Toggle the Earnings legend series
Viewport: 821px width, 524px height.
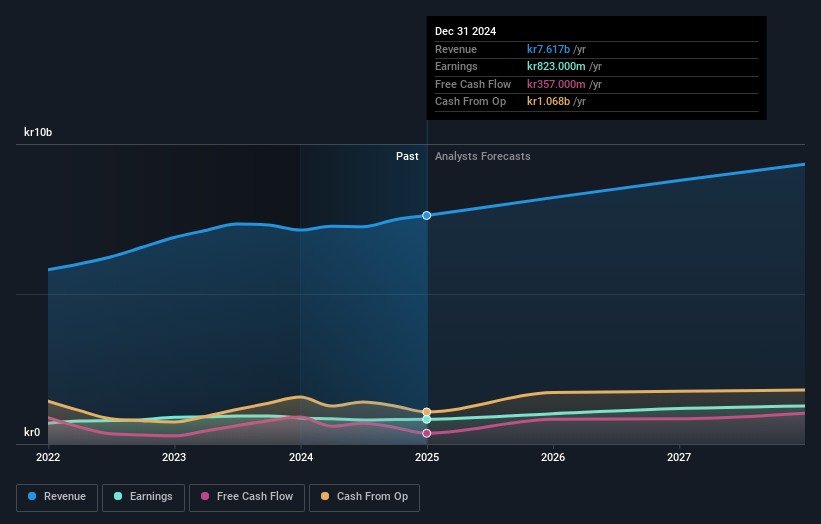(143, 497)
